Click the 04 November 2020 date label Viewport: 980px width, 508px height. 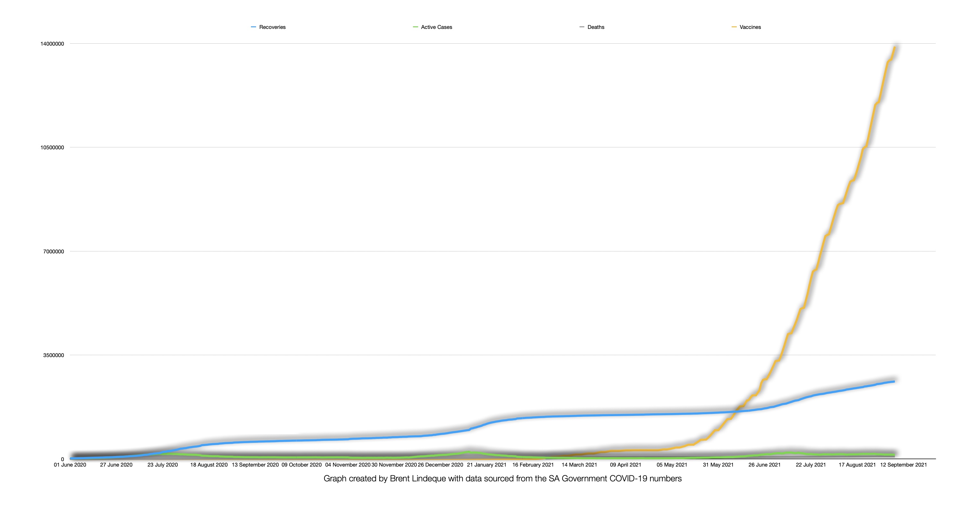tap(347, 465)
